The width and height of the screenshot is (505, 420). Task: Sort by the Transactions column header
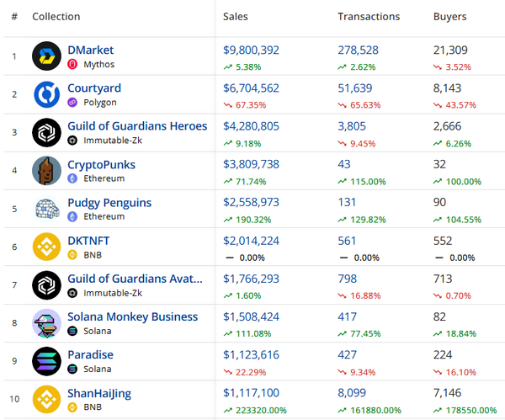pyautogui.click(x=369, y=17)
